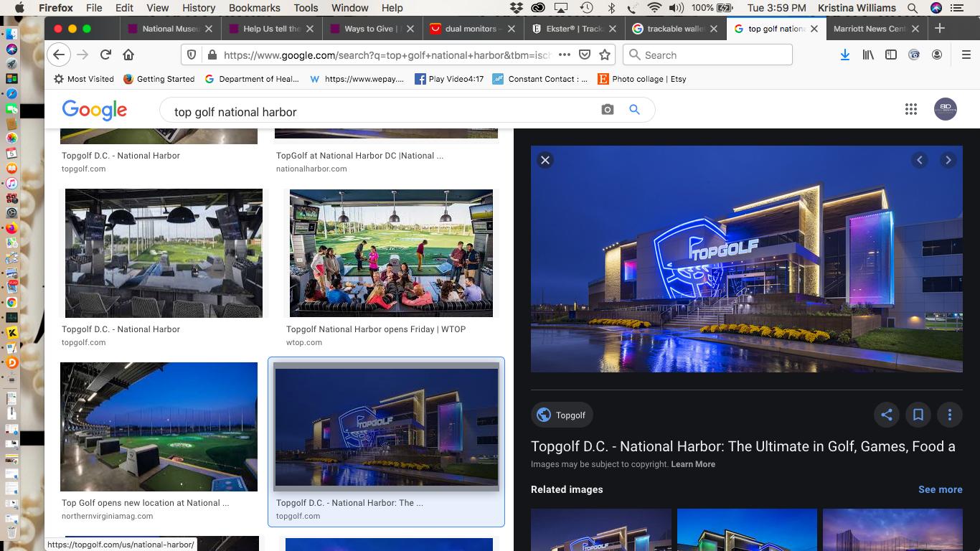This screenshot has height=551, width=980.
Task: Open the Bookmarks menu
Action: [255, 8]
